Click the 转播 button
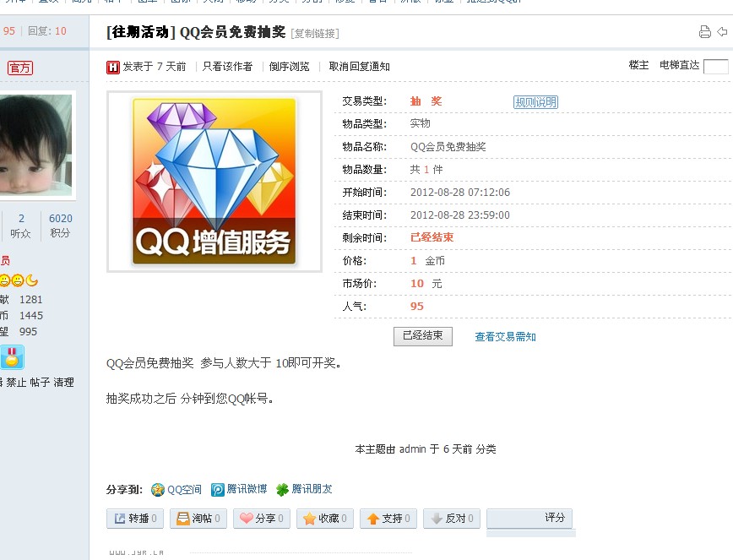 point(135,519)
